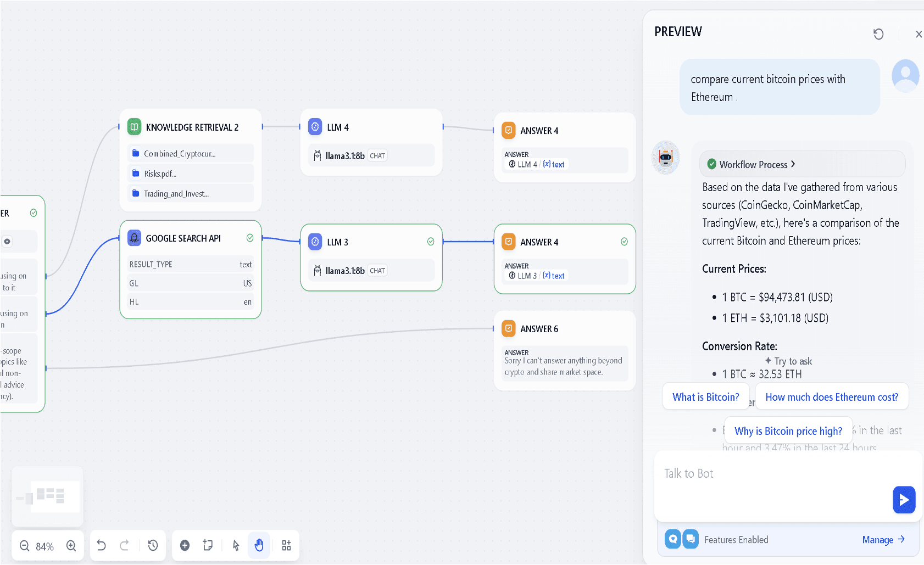This screenshot has width=924, height=565.
Task: Restart the preview conversation
Action: (878, 34)
